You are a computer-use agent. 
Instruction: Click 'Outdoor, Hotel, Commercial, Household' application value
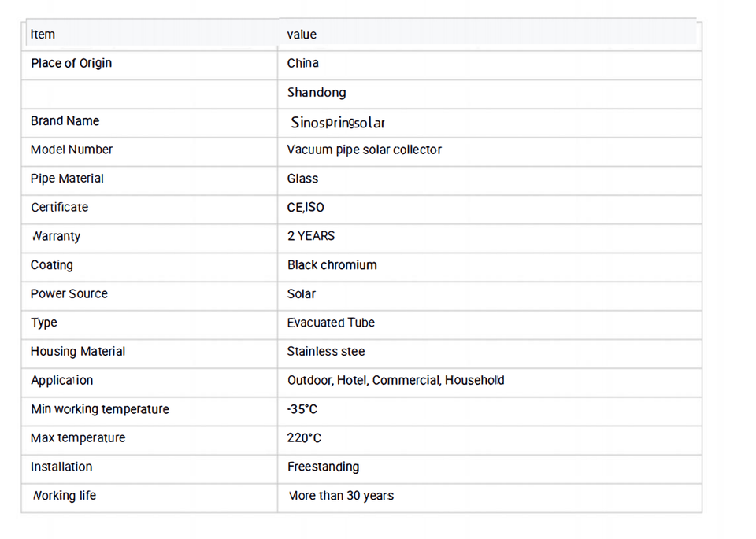click(x=395, y=381)
